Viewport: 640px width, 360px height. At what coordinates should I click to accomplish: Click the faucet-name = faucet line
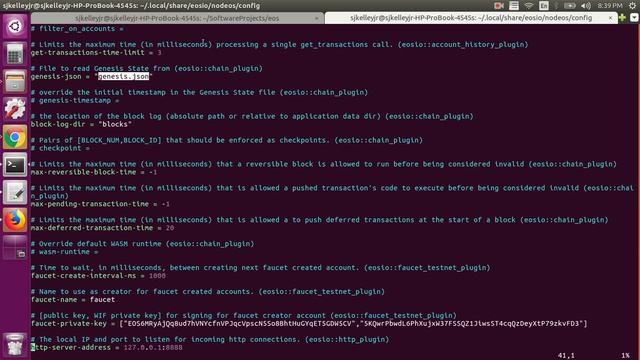pos(73,300)
